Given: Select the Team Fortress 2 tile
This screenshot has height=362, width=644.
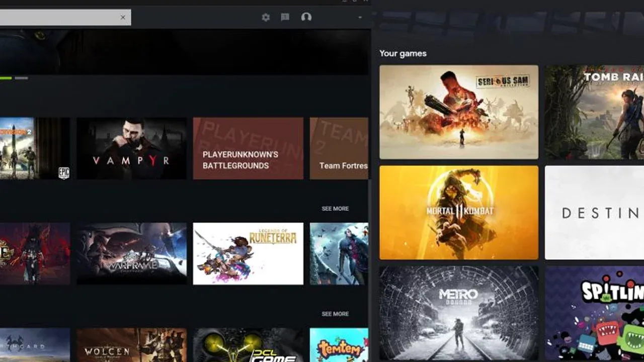Looking at the screenshot, I should (x=339, y=148).
